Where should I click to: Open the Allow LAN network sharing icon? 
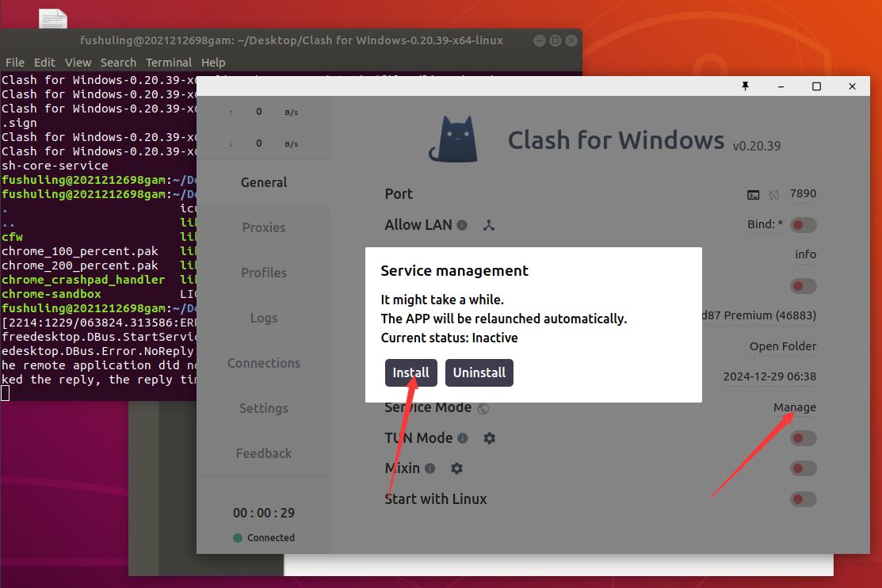(x=489, y=225)
